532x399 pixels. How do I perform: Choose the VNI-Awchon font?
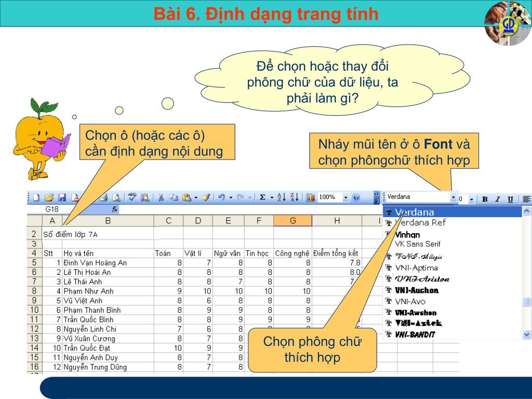[453, 312]
